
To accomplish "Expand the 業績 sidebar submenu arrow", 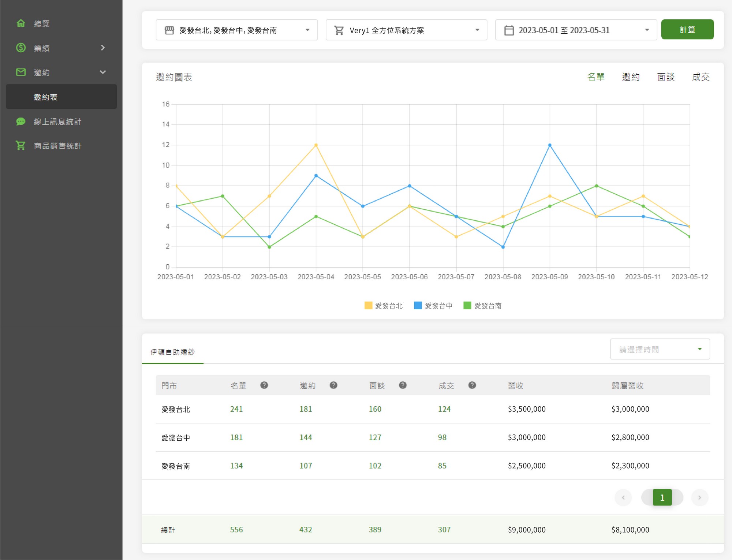I will coord(103,48).
